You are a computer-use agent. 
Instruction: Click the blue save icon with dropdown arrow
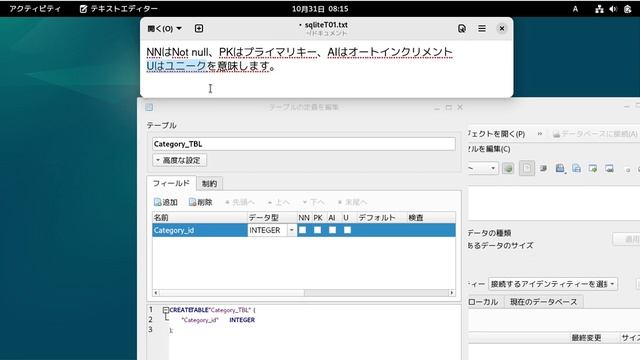(x=560, y=168)
